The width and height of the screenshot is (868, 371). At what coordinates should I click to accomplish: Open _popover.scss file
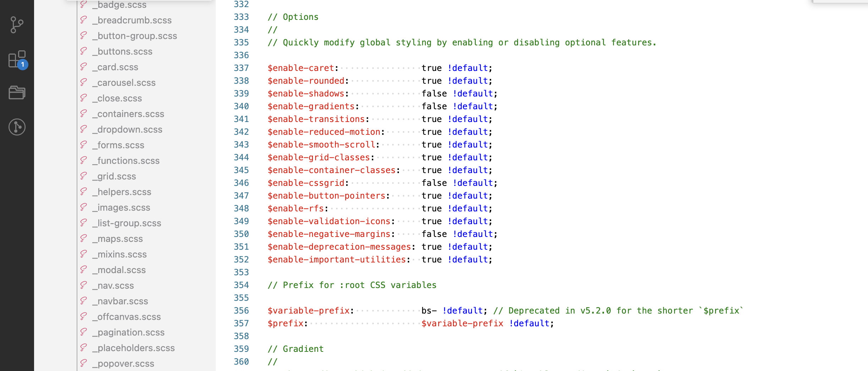click(x=123, y=364)
